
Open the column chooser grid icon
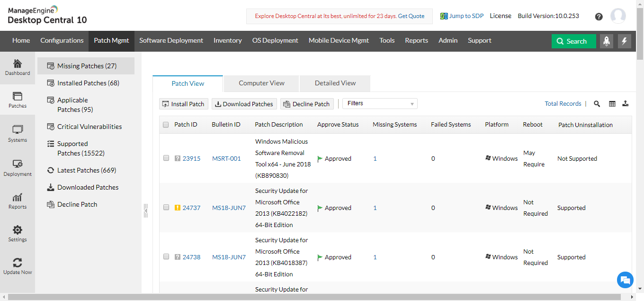[x=612, y=103]
